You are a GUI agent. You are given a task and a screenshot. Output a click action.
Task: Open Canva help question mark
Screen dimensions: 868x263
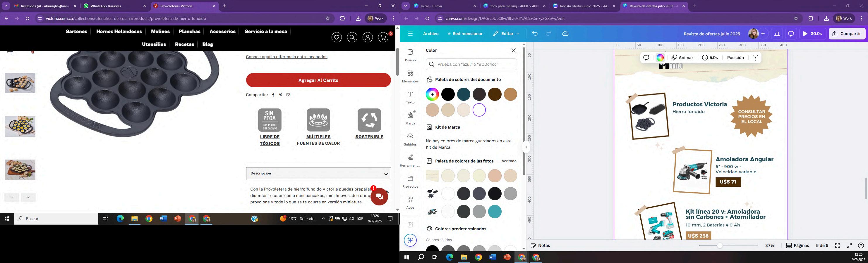click(x=861, y=245)
